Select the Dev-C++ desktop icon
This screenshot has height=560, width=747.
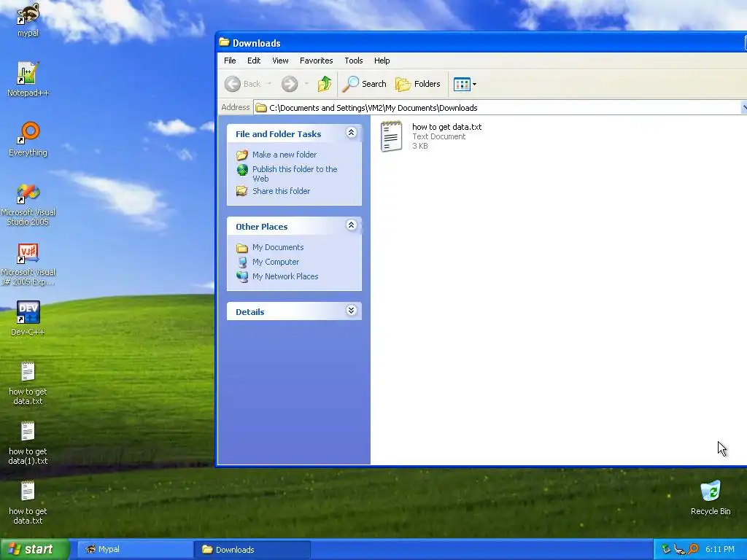[28, 319]
